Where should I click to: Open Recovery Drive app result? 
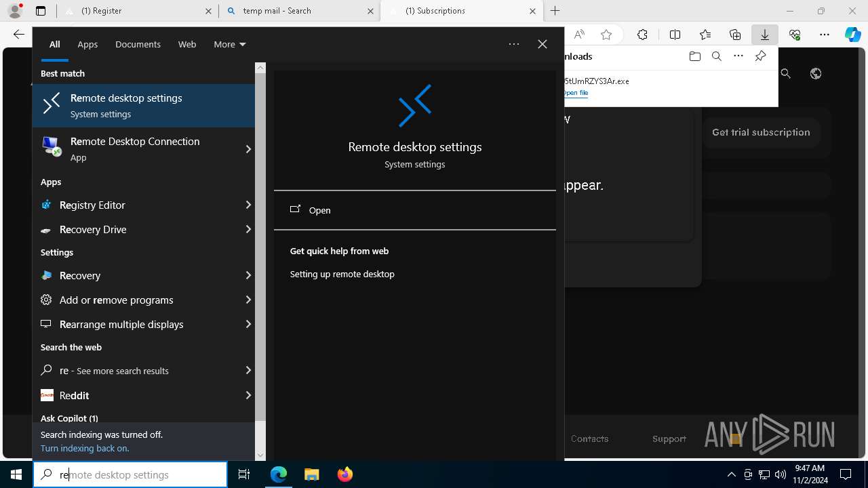click(135, 229)
